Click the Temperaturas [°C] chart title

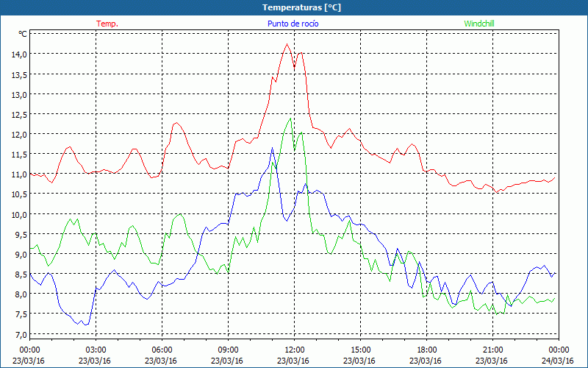point(301,7)
